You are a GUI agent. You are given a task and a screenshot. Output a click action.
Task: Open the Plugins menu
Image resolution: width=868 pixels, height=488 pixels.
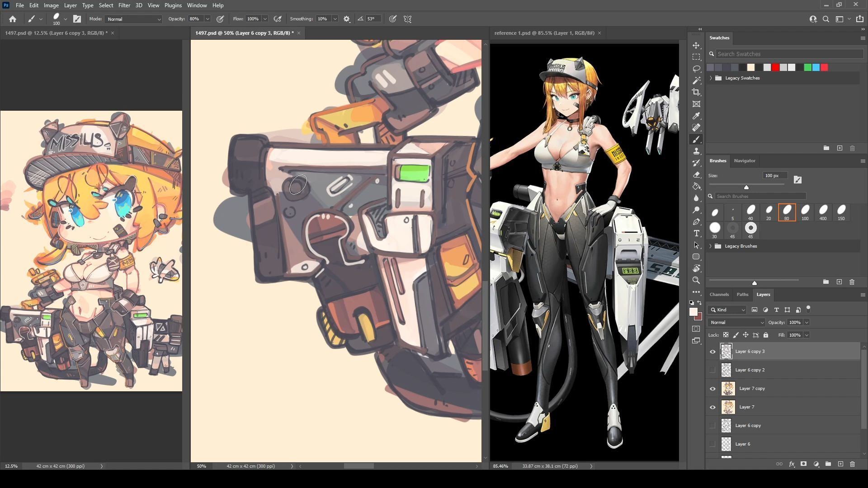[x=173, y=5]
